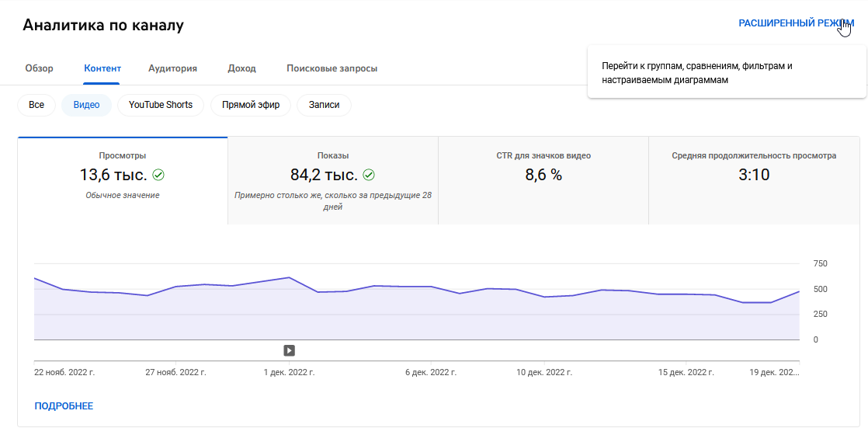Click the 22 нояб. 2022 г. date label

click(64, 372)
